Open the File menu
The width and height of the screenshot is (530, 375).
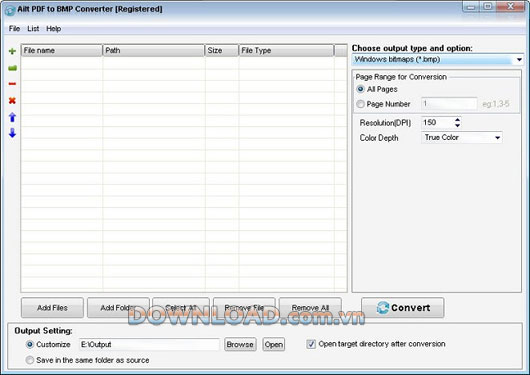pyautogui.click(x=14, y=29)
